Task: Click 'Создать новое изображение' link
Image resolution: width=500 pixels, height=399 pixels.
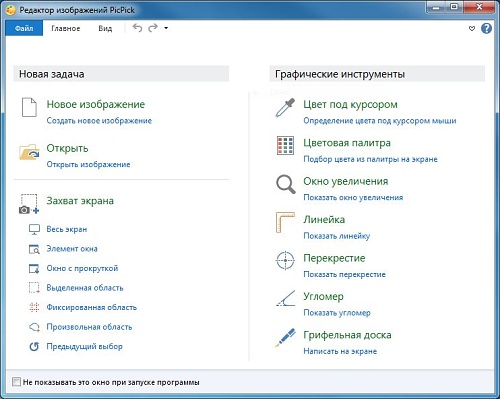Action: pyautogui.click(x=99, y=121)
